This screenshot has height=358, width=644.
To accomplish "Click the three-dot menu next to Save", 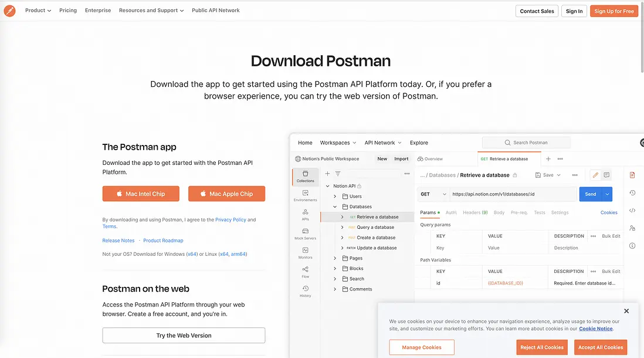I will pyautogui.click(x=575, y=175).
